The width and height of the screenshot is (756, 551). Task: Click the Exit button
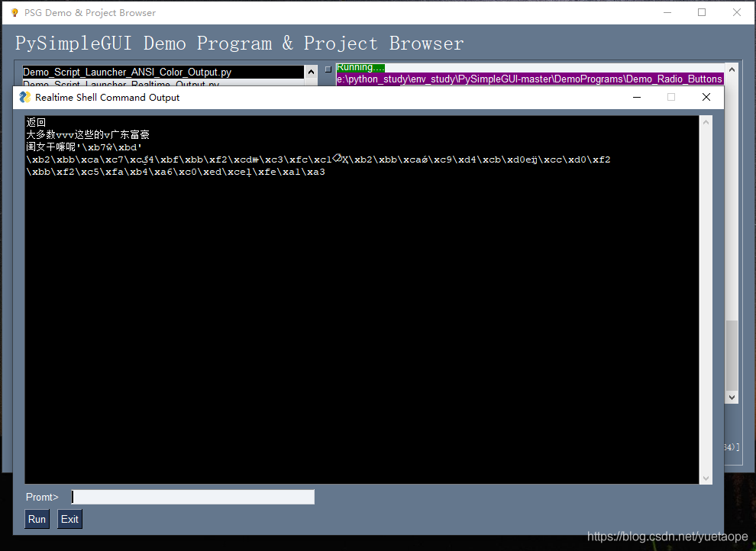tap(69, 519)
